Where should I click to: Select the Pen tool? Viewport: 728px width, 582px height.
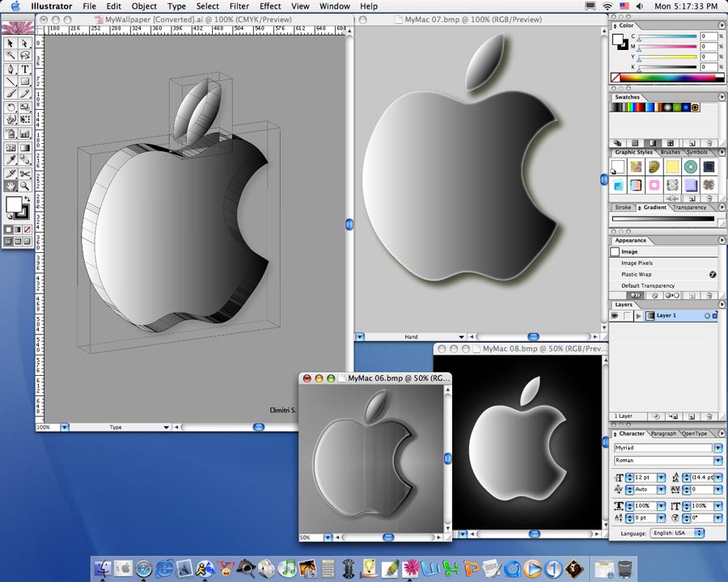pos(11,70)
